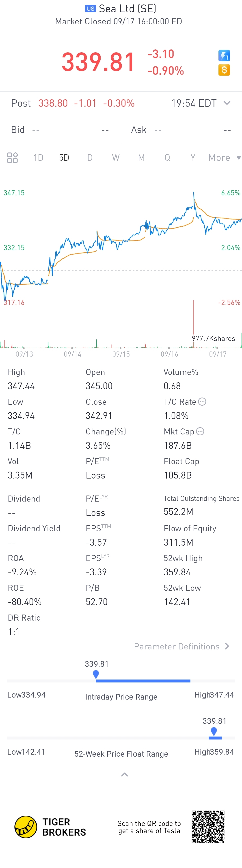The width and height of the screenshot is (242, 868).
Task: Tap the US market flag badge
Action: (90, 9)
